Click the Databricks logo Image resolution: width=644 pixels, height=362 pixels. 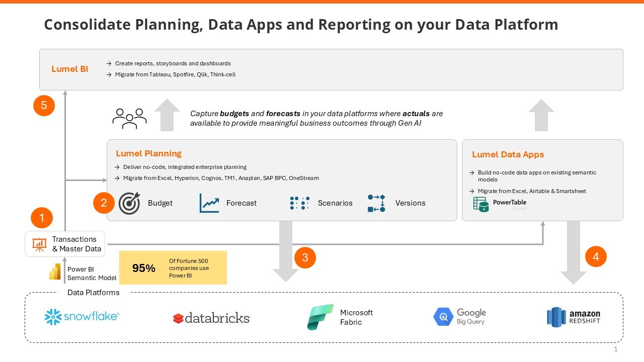(211, 318)
